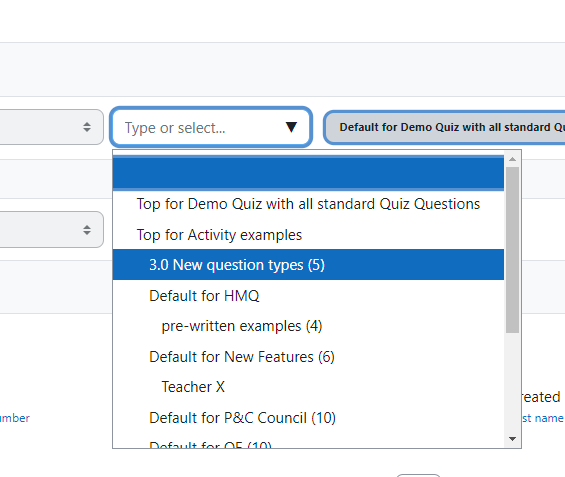Click the lower empty scrollbar track area
This screenshot has width=565, height=477.
[x=512, y=383]
